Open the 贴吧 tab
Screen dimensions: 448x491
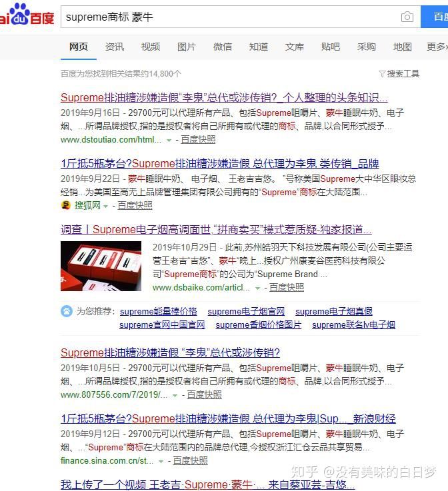coord(331,47)
